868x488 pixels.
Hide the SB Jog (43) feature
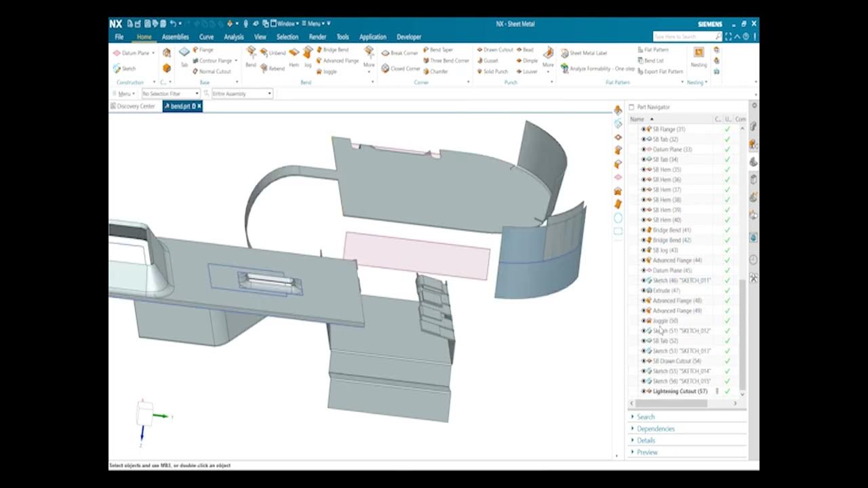644,250
